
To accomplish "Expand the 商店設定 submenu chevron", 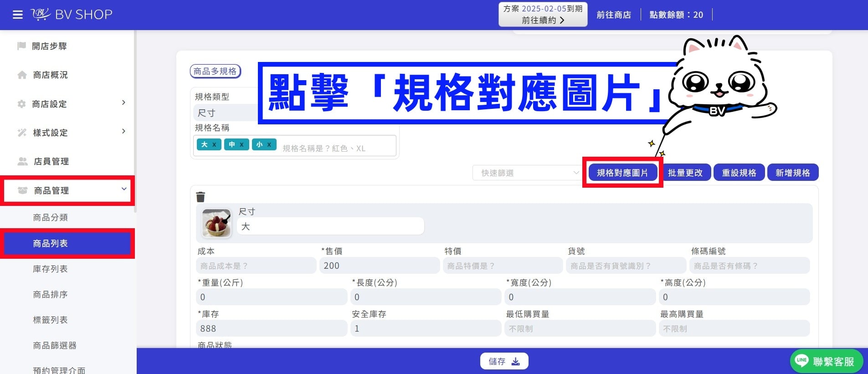I will [123, 103].
